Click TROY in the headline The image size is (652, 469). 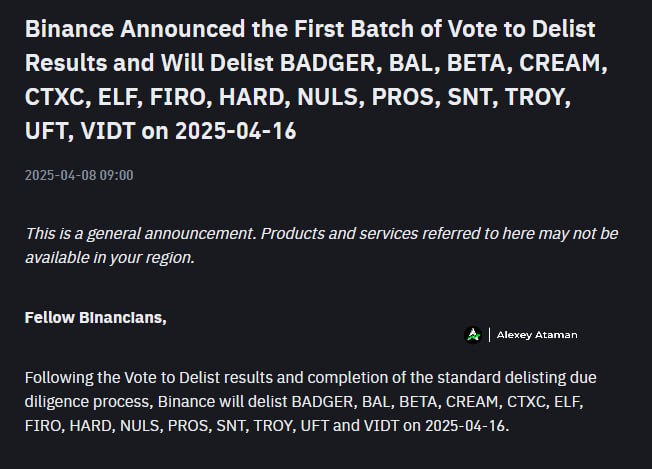535,97
